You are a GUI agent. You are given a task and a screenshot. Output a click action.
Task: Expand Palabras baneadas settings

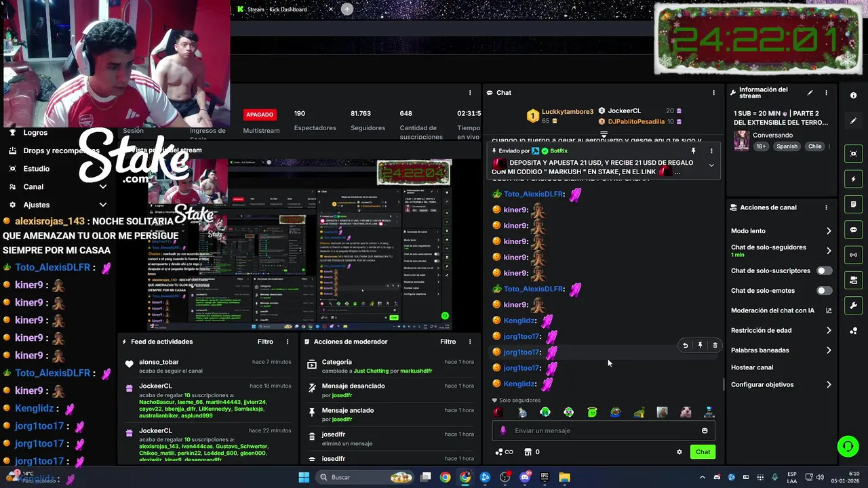(x=829, y=350)
